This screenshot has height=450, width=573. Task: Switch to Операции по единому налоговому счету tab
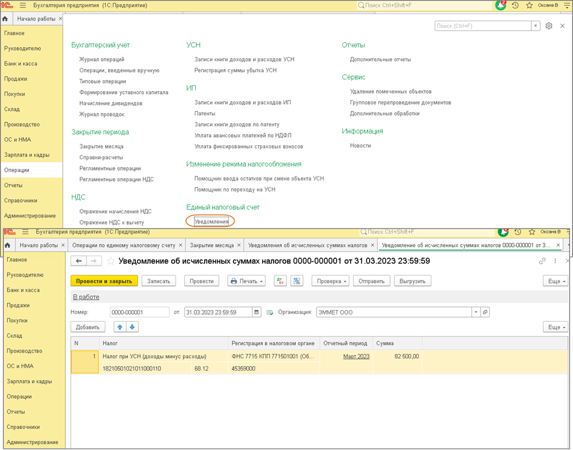coord(124,245)
